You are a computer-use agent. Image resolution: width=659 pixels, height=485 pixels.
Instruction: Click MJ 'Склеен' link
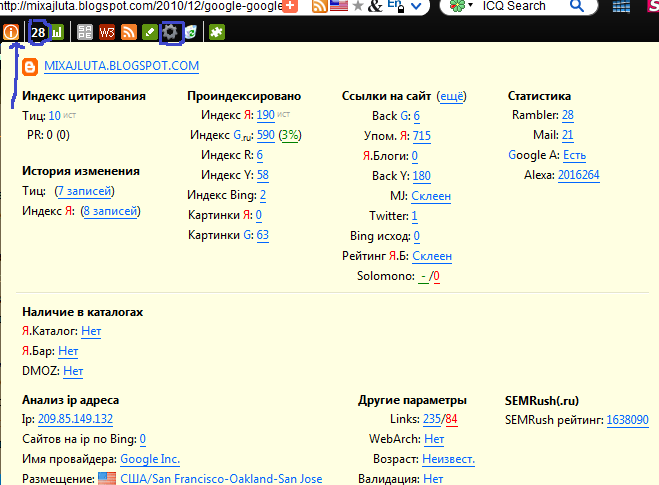[x=431, y=196]
